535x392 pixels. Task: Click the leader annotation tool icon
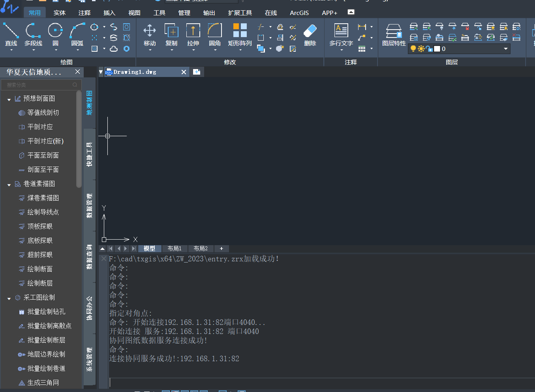[x=362, y=38]
